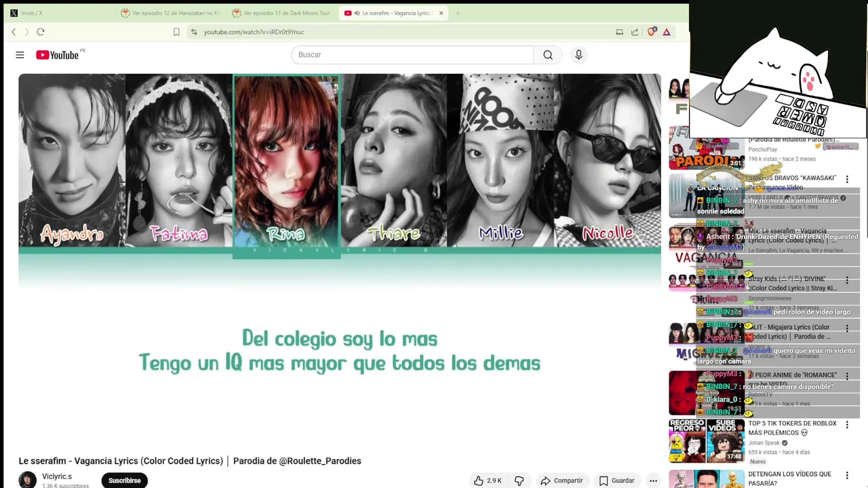The height and width of the screenshot is (488, 868).
Task: Click the 1.36 K suscriptores text
Action: (65, 485)
